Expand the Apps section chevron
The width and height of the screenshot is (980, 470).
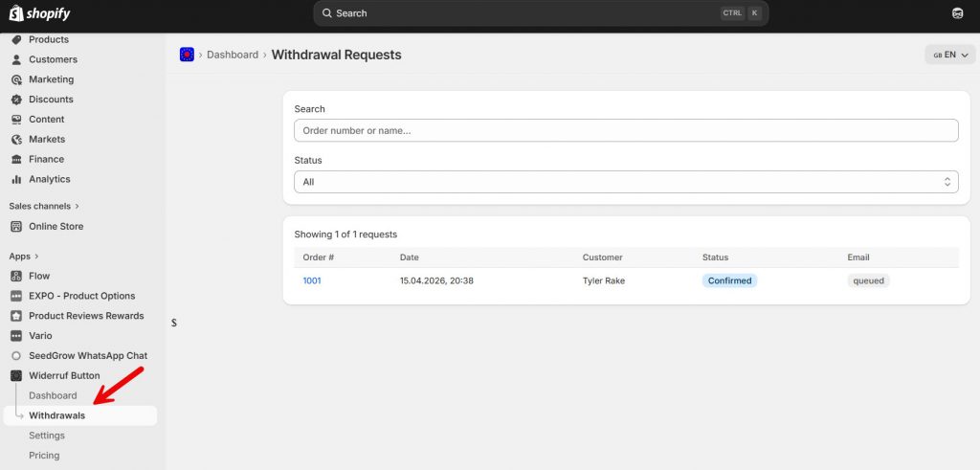36,257
